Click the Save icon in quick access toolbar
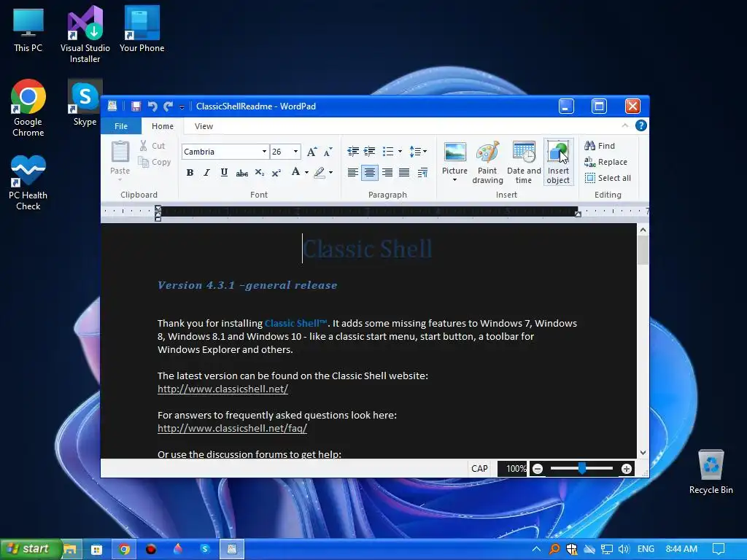Viewport: 747px width, 560px height. tap(136, 106)
